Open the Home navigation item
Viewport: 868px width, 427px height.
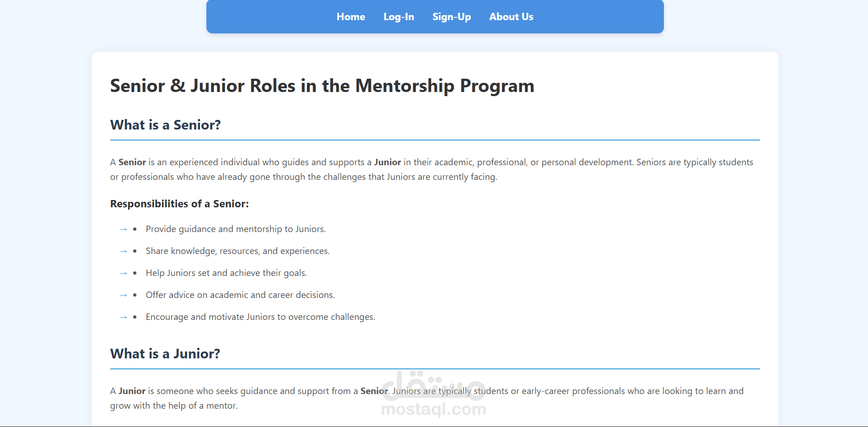click(350, 16)
